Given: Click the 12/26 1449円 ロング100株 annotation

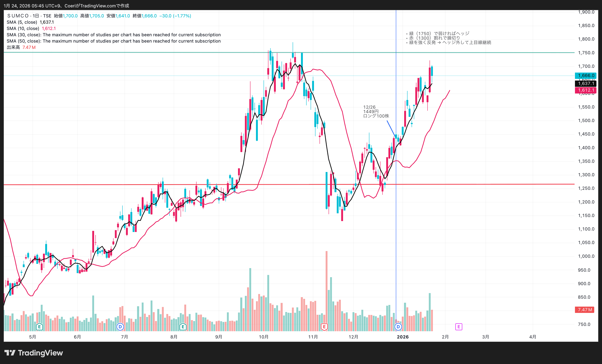Looking at the screenshot, I should [376, 112].
